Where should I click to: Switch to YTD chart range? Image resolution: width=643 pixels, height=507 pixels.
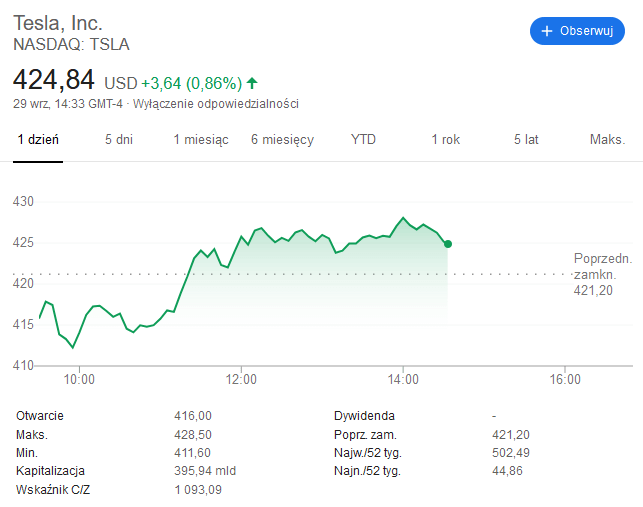tap(363, 139)
